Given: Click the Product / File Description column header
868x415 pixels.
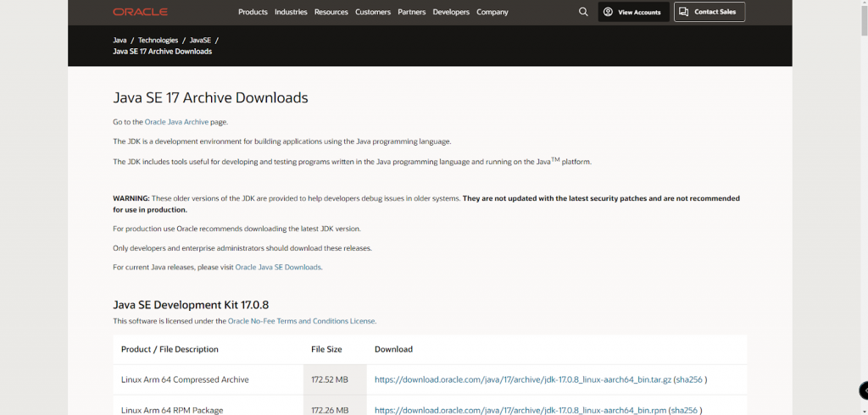Looking at the screenshot, I should coord(170,349).
